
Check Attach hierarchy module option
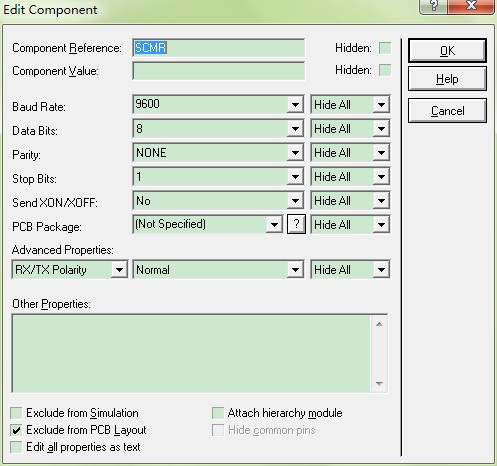pos(218,413)
